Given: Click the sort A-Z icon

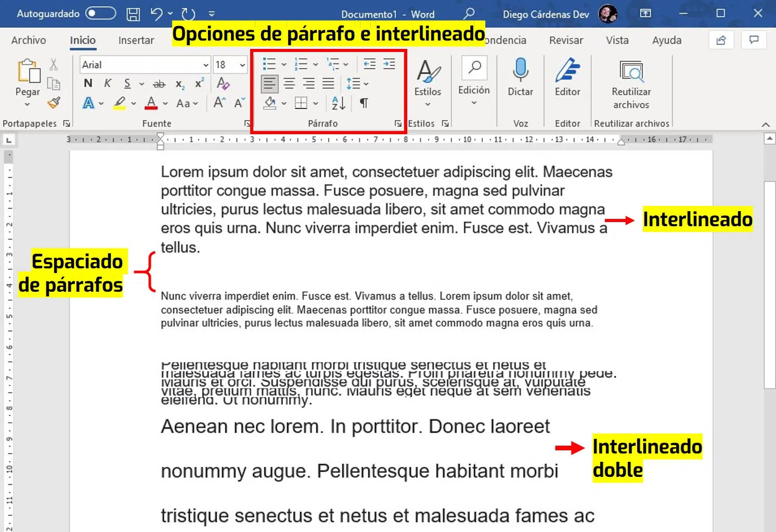Looking at the screenshot, I should click(x=339, y=103).
